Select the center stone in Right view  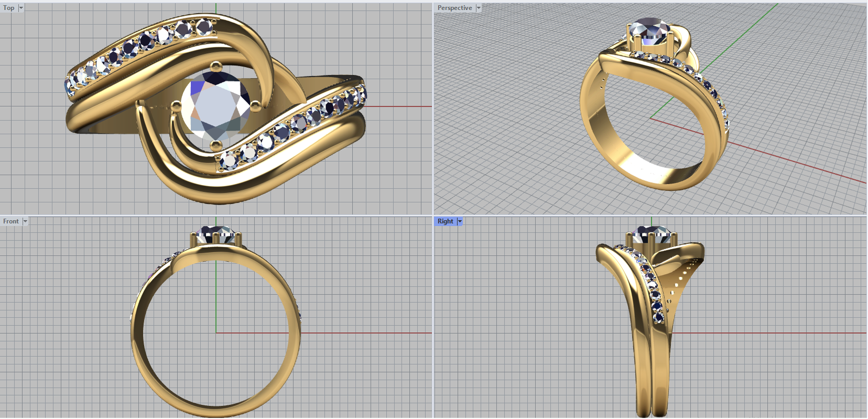[652, 235]
